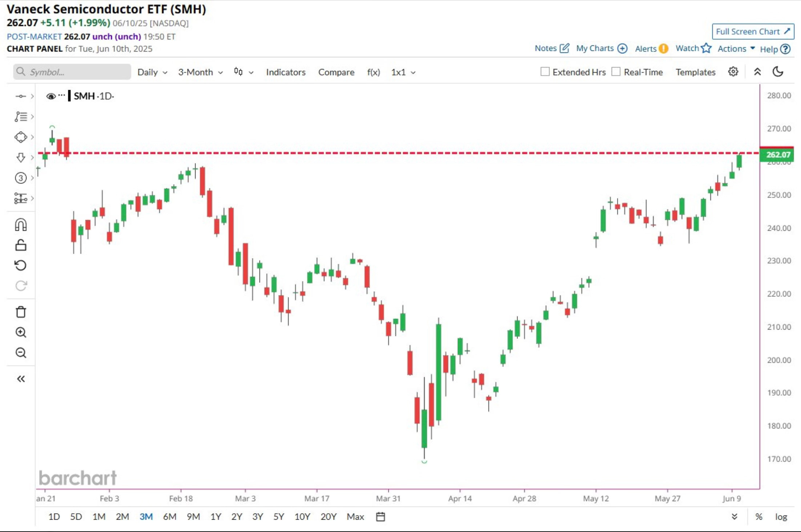The width and height of the screenshot is (801, 532).
Task: Open the Indicators menu
Action: click(x=286, y=72)
